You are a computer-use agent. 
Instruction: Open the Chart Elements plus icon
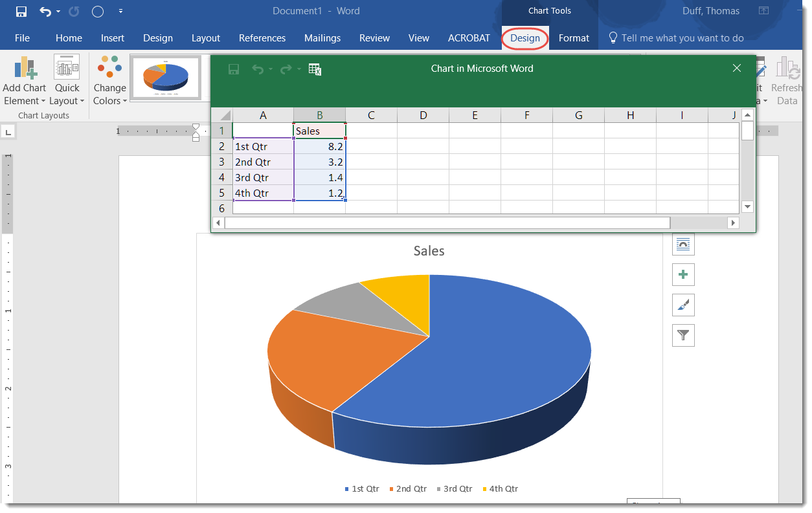tap(683, 274)
